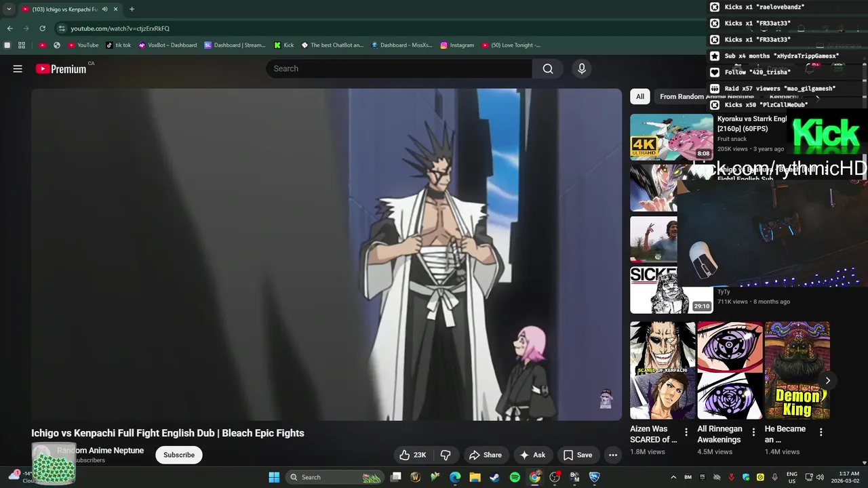868x488 pixels.
Task: Open Microsoft Edge from taskbar
Action: pos(455,477)
